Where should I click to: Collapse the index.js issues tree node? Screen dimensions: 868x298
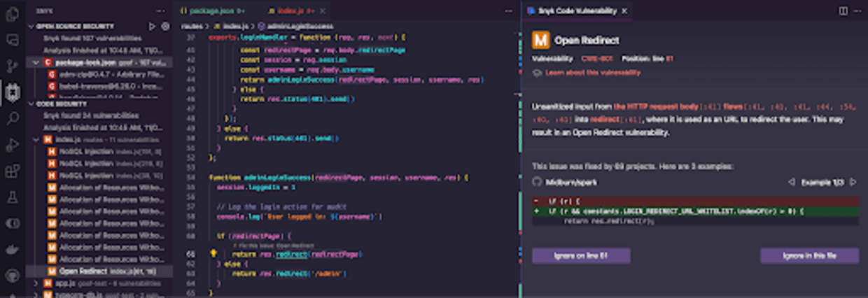(x=38, y=140)
